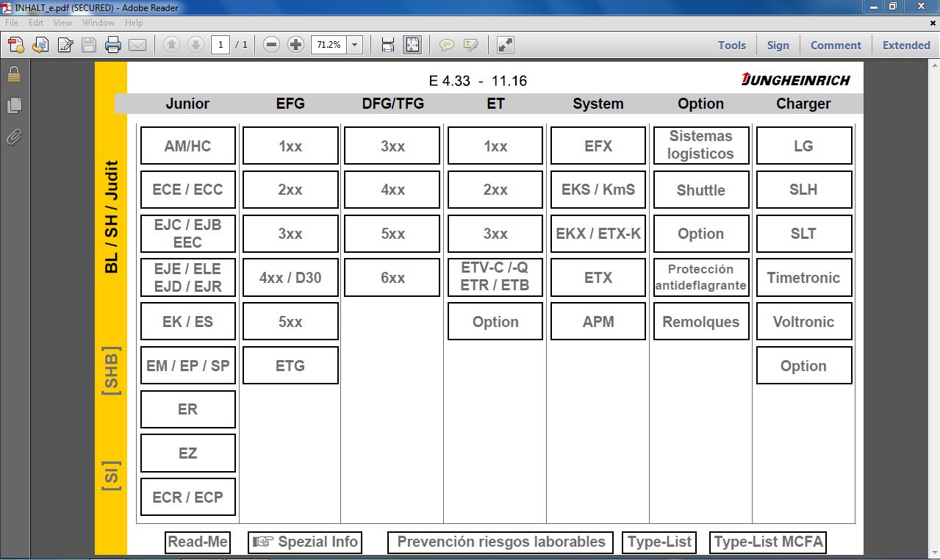Click the AM/HC link box
This screenshot has height=560, width=940.
(x=187, y=146)
